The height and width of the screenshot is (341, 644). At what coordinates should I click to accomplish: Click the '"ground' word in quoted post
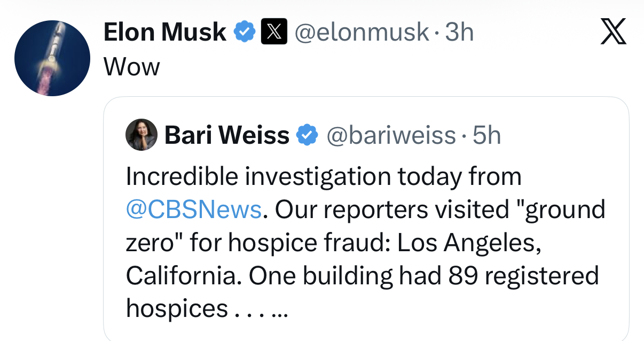[565, 210]
